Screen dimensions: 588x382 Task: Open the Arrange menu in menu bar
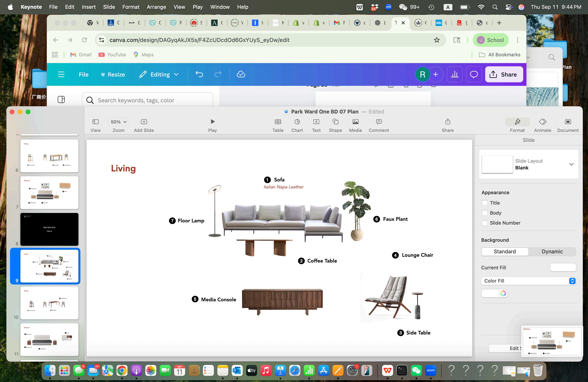(156, 7)
